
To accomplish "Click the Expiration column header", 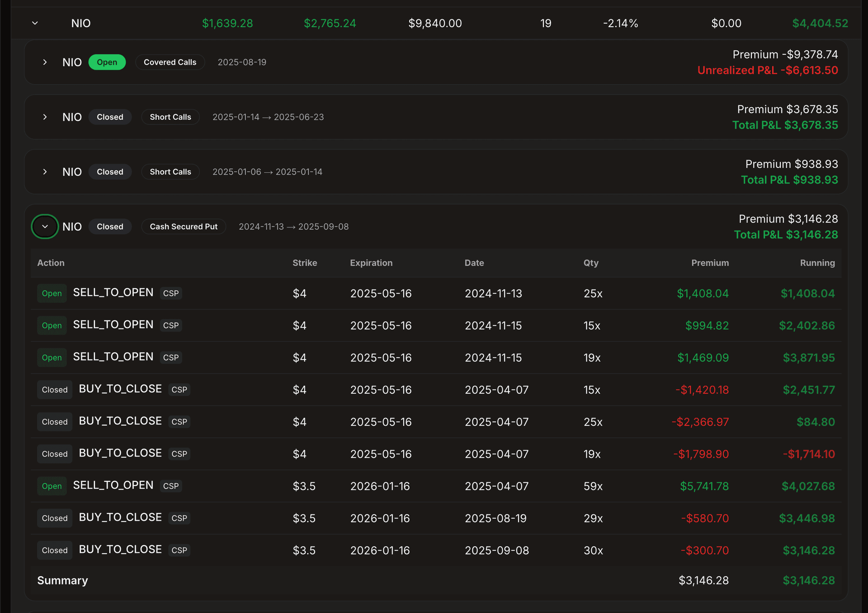I will pos(371,263).
